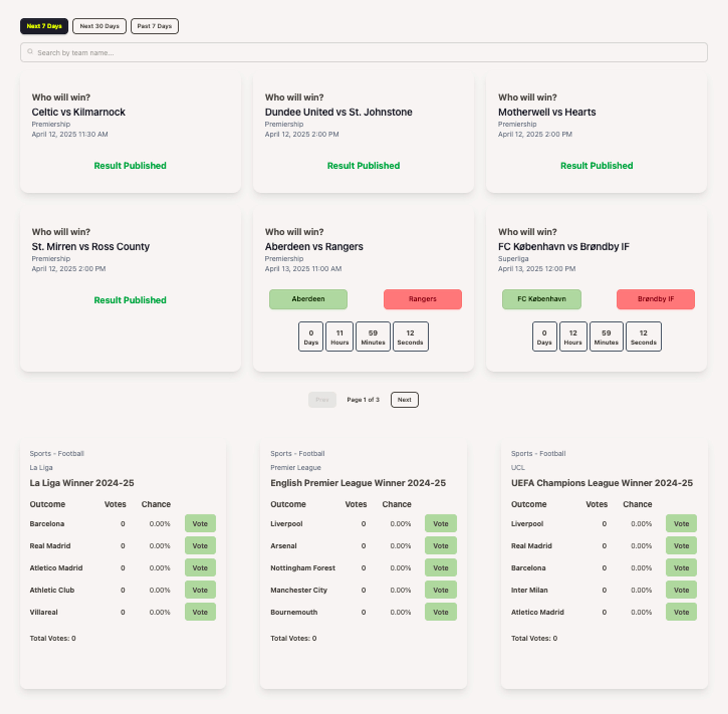
Task: Vote for Manchester City
Action: click(x=441, y=590)
